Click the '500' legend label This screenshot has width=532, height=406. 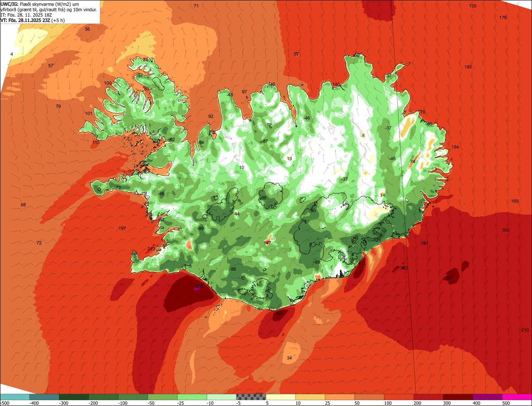pos(506,403)
